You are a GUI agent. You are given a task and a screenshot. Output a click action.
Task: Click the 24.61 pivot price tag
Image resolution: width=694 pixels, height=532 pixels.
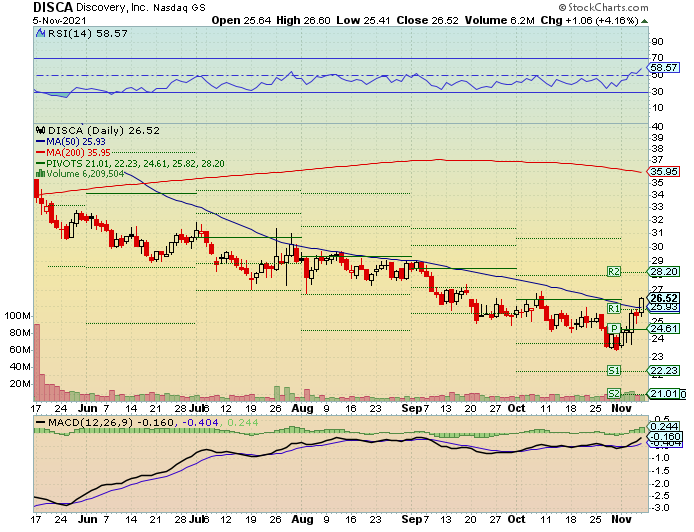click(x=663, y=328)
